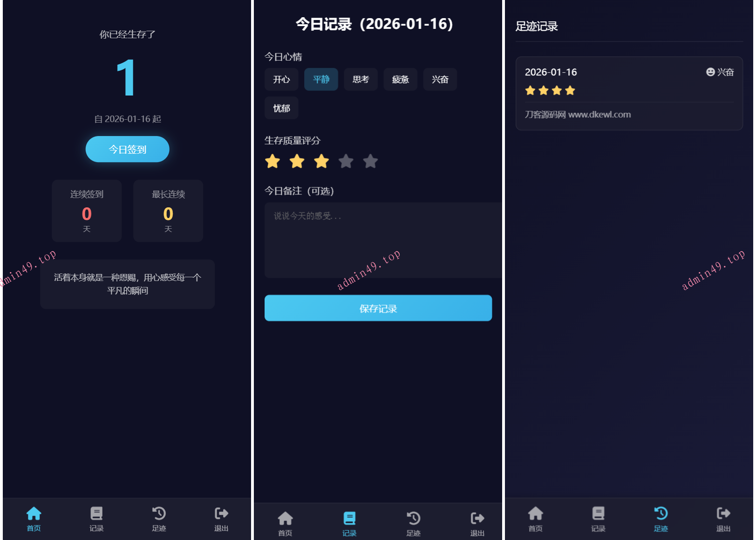Tap the 退出 logout icon in right screen
This screenshot has width=756, height=540.
click(723, 513)
